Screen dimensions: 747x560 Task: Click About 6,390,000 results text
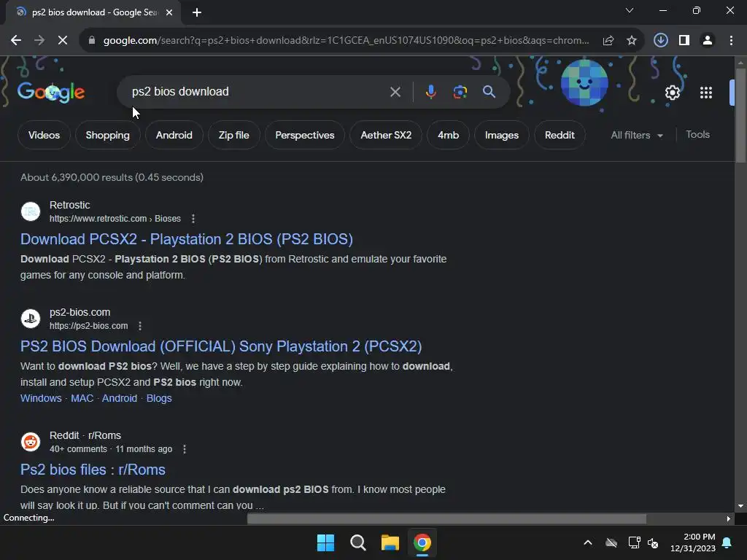click(112, 177)
